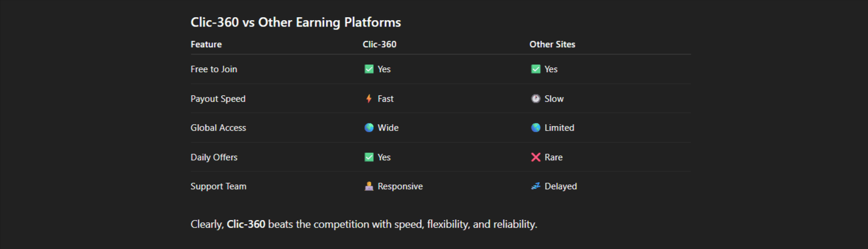The image size is (868, 249).
Task: Click the Support Team row label
Action: [x=218, y=186]
